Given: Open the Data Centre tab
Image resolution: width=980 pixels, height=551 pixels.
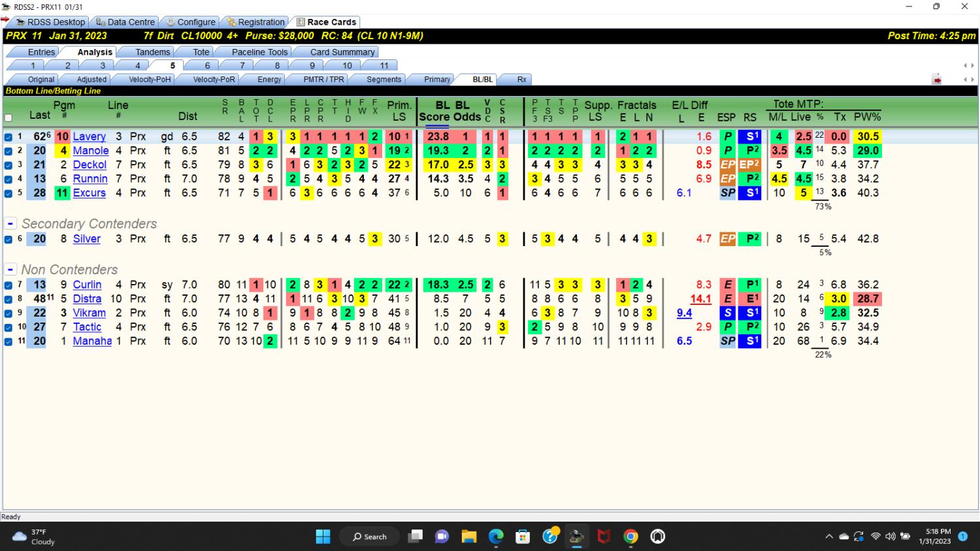Looking at the screenshot, I should (x=125, y=22).
